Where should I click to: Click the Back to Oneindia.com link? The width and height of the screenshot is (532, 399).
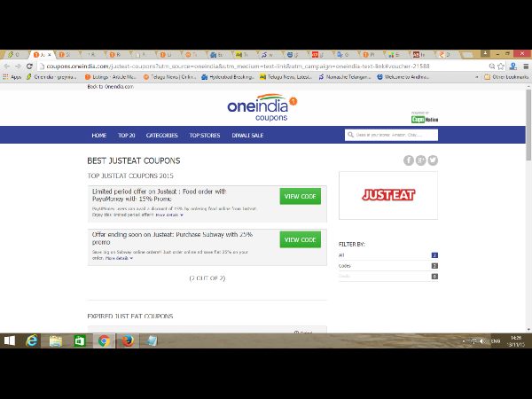point(110,86)
